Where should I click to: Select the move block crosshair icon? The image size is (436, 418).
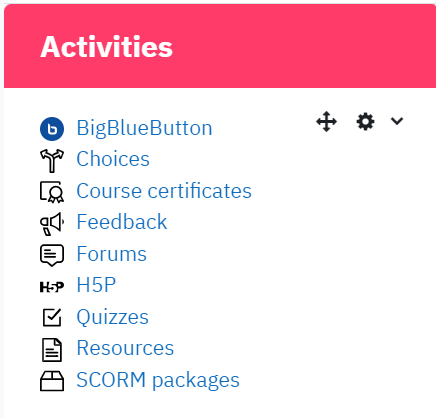pyautogui.click(x=326, y=122)
